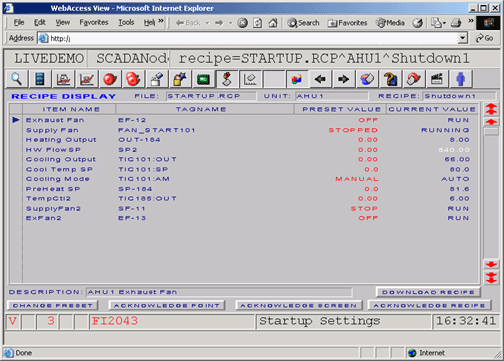The width and height of the screenshot is (504, 361).
Task: Expand the hidden menu bar chevron
Action: click(x=161, y=21)
